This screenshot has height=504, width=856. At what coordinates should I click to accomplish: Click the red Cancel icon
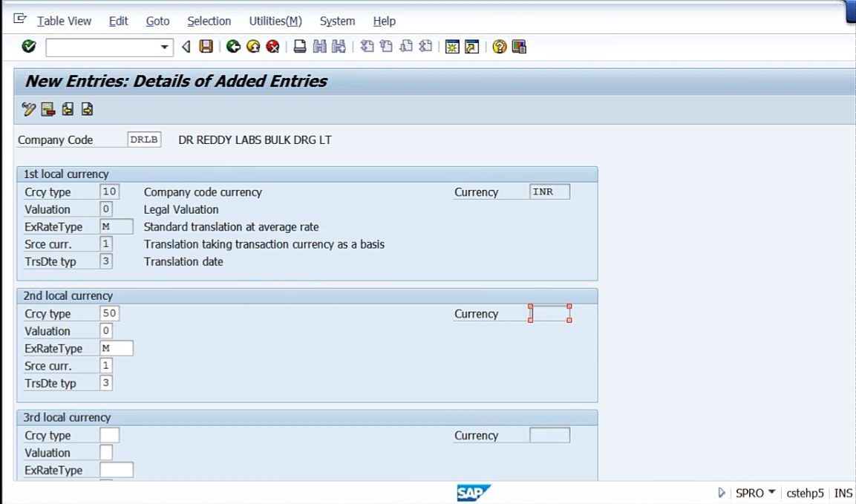[273, 47]
